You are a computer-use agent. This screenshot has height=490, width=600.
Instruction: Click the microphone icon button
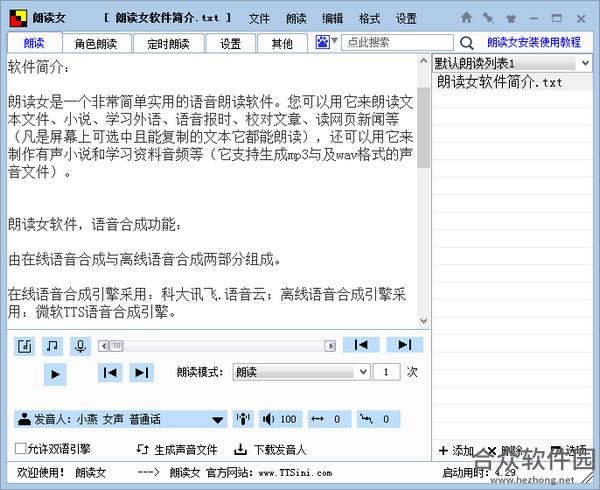(80, 346)
